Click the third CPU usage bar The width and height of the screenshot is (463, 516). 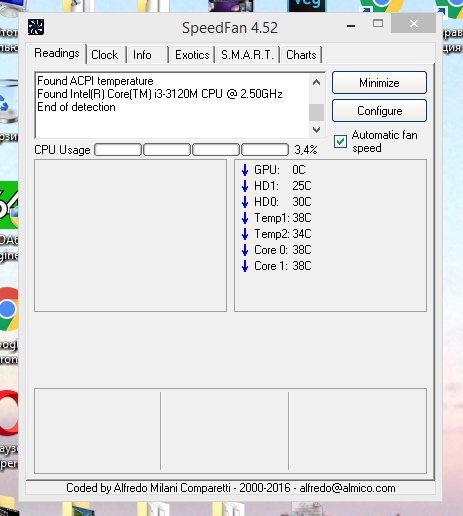point(216,150)
